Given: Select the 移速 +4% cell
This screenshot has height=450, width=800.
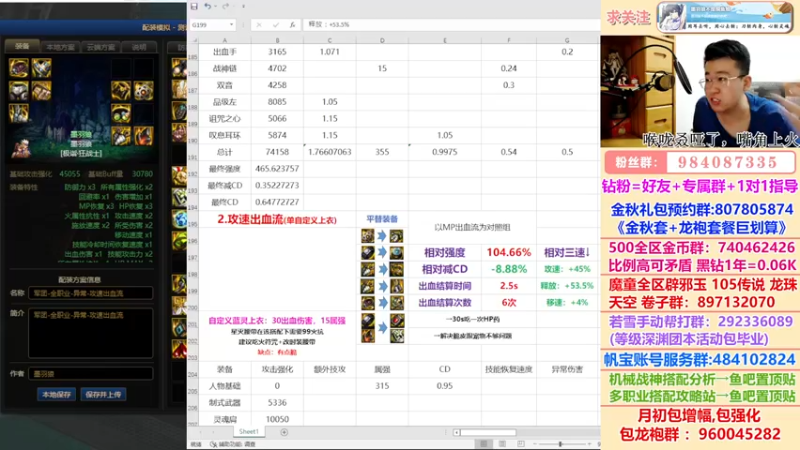Looking at the screenshot, I should click(567, 303).
